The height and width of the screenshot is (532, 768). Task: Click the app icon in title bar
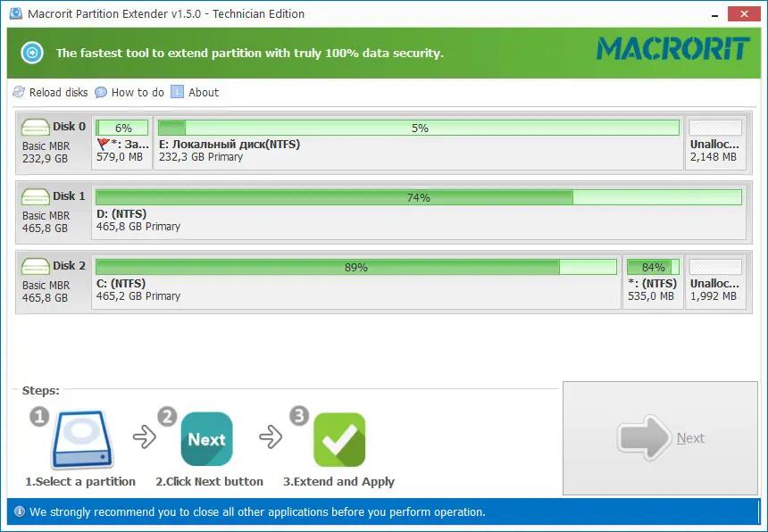pyautogui.click(x=16, y=13)
